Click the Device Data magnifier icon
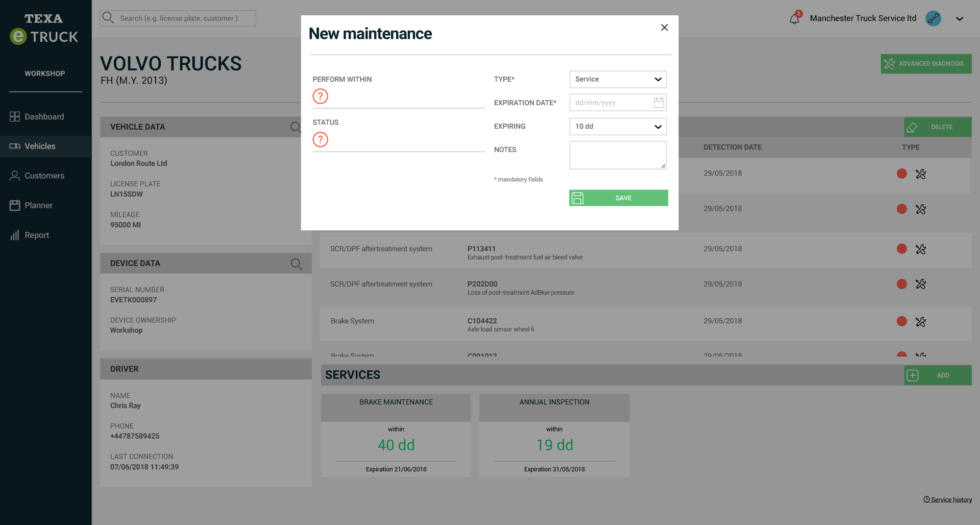Screen dimensions: 980x525 coord(297,264)
